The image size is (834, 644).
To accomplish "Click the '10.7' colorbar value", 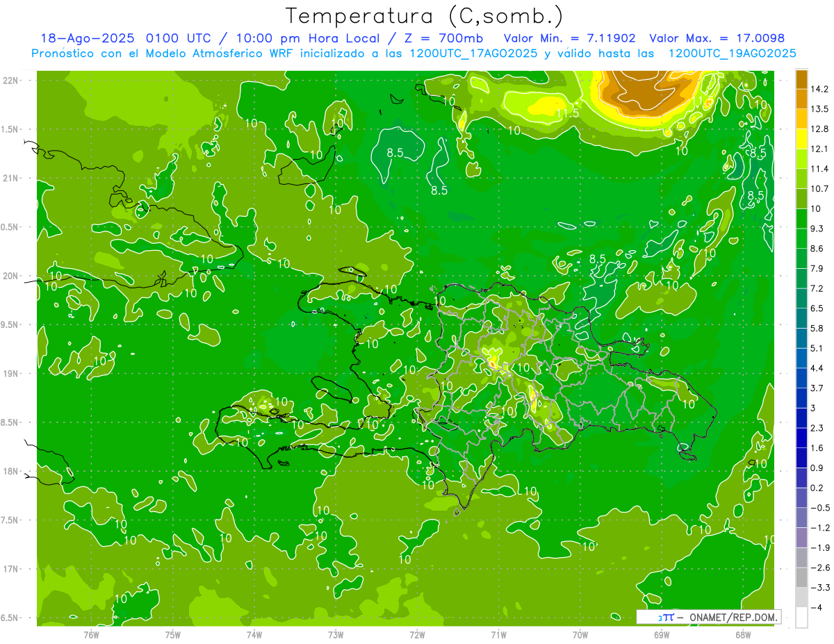I will [x=819, y=189].
